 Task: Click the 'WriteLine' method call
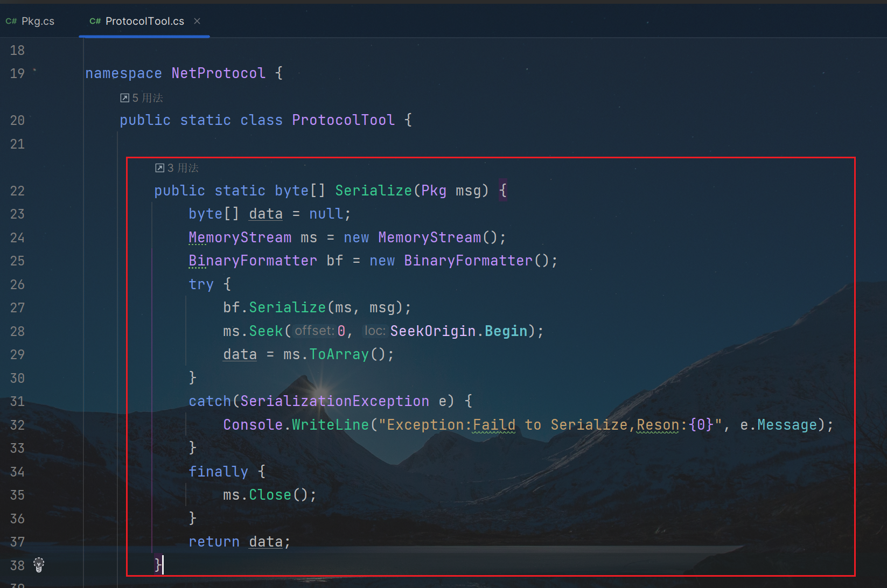331,425
